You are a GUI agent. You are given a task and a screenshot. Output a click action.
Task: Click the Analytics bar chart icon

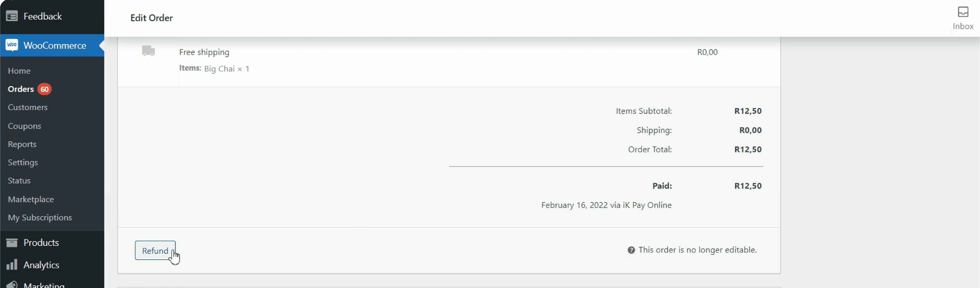coord(12,265)
